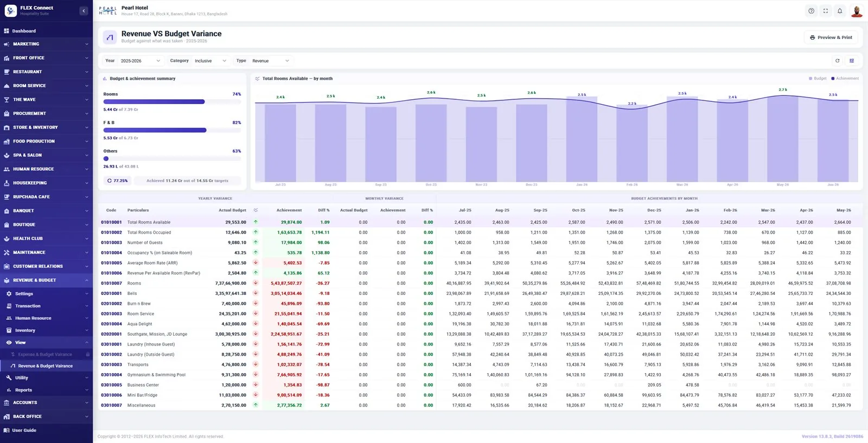Image resolution: width=868 pixels, height=443 pixels.
Task: Open code link 02010003 for Room Service
Action: (111, 314)
